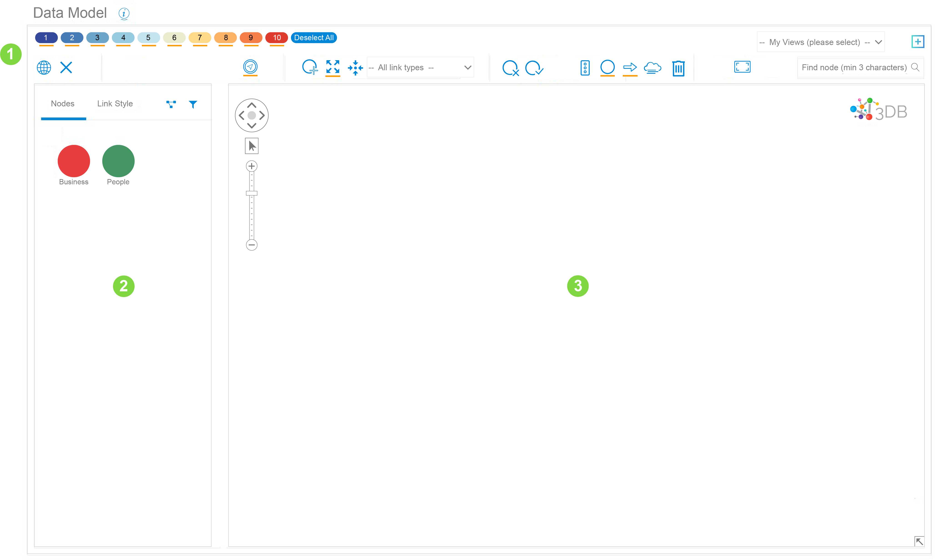Click the plus square add view icon
Screen dimensions: 941x560
coord(918,42)
